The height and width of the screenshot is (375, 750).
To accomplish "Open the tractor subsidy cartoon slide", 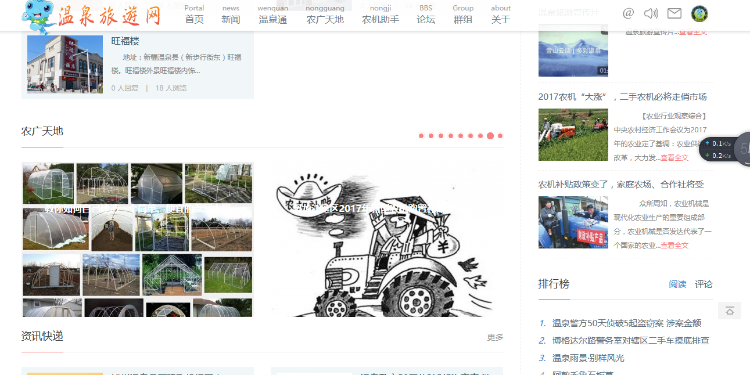I will point(387,239).
